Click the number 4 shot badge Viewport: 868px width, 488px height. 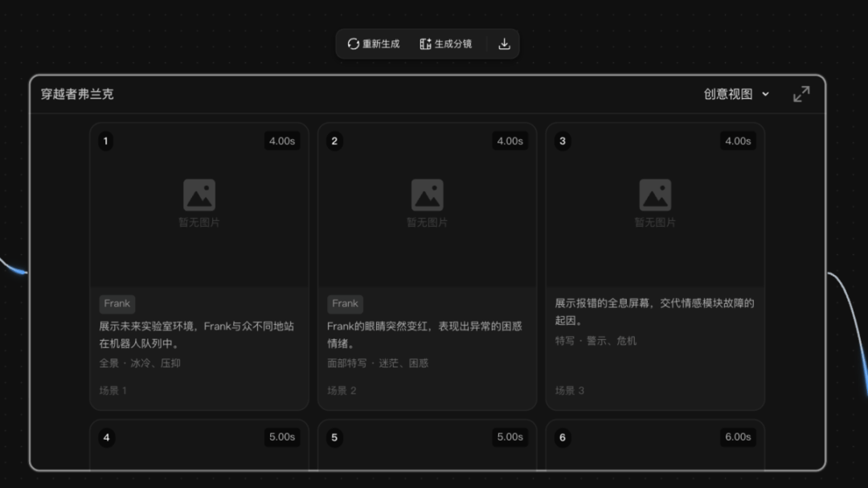point(106,437)
